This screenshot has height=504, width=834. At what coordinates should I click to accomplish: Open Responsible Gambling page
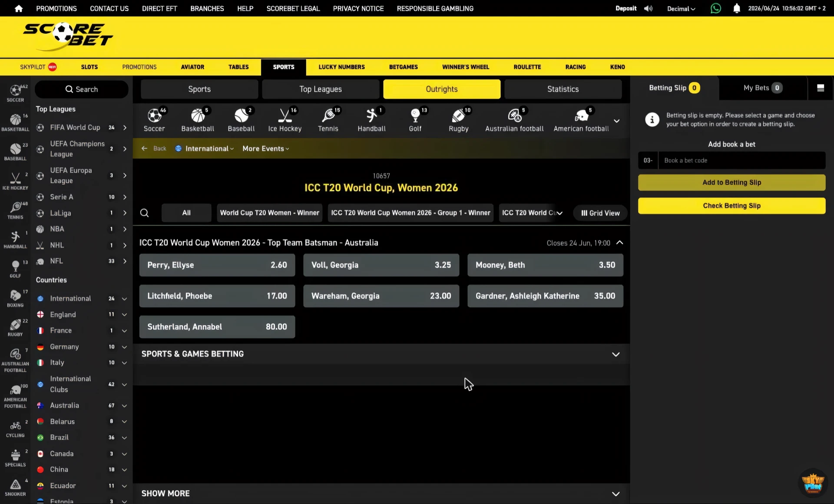pyautogui.click(x=435, y=9)
